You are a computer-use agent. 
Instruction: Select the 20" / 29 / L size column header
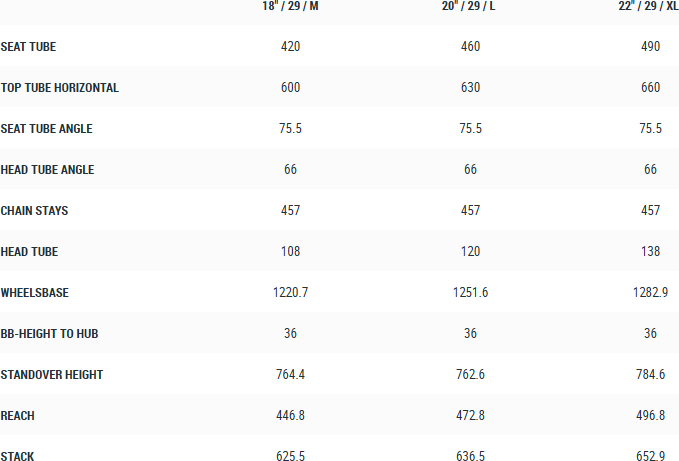[x=471, y=7]
